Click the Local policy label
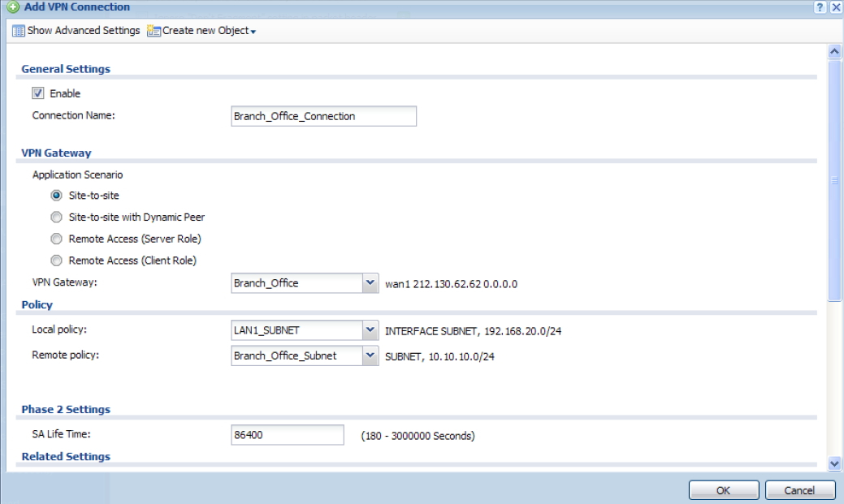This screenshot has height=504, width=844. click(59, 330)
